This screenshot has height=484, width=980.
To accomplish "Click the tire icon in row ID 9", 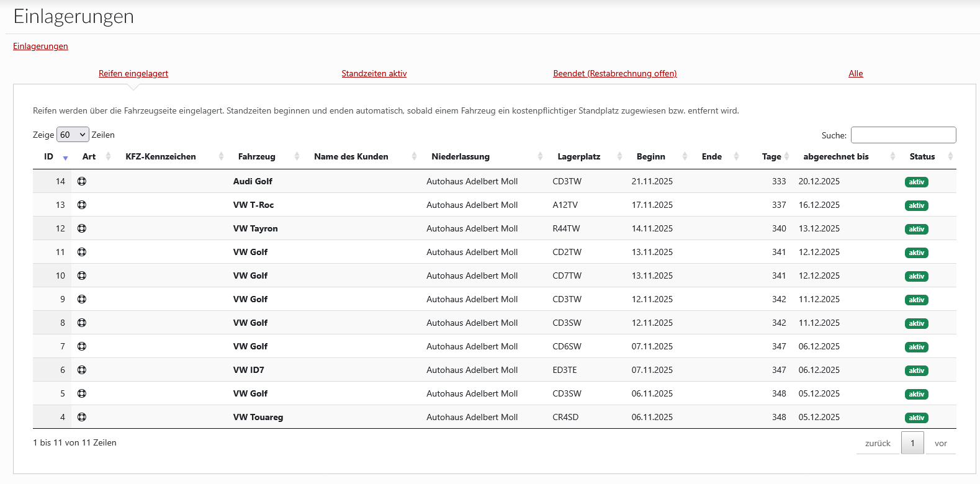I will point(82,299).
